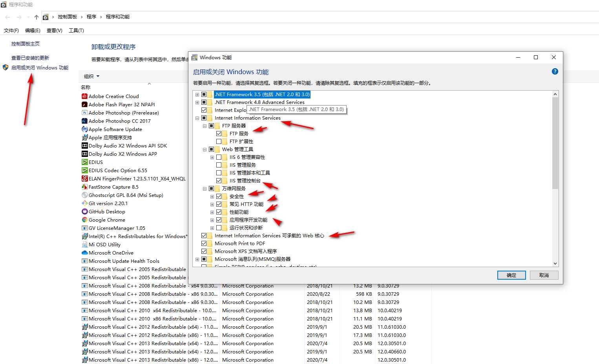Enable the FTP 扩展性 checkbox
599x364 pixels.
coord(219,142)
